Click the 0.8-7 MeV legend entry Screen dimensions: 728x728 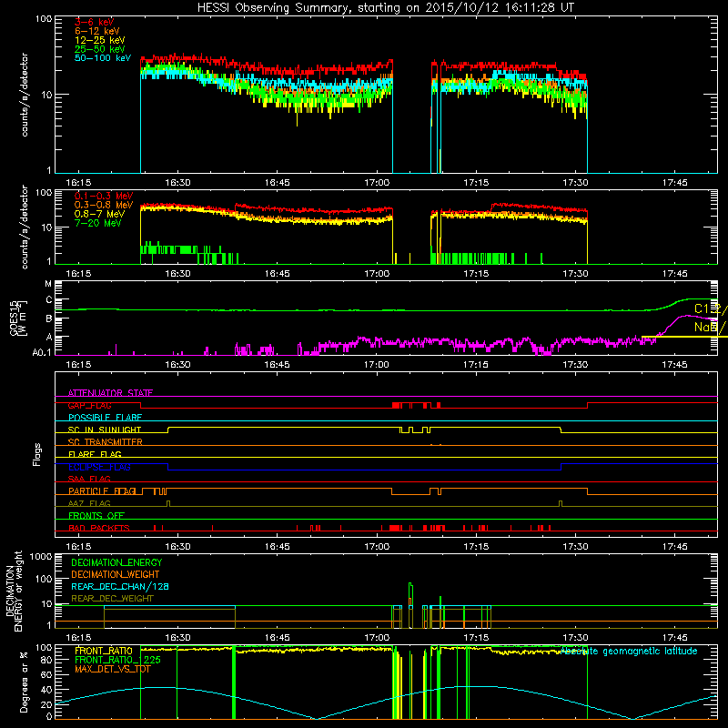tap(99, 214)
